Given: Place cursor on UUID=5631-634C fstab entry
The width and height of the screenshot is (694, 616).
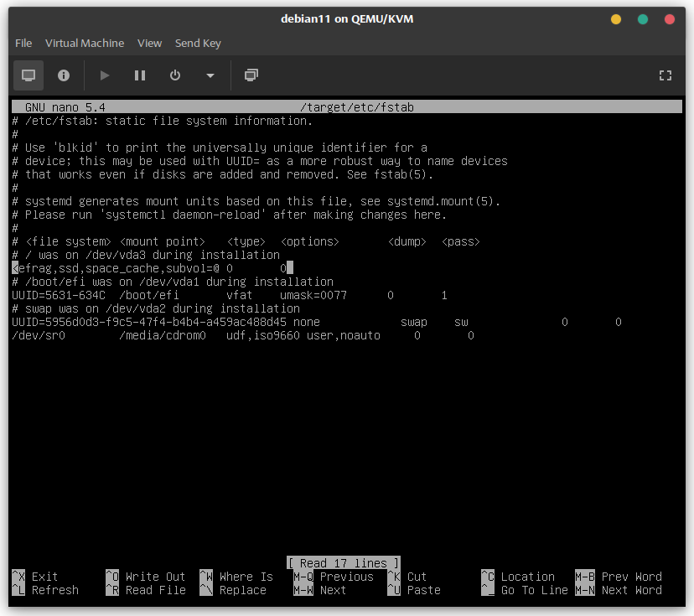Looking at the screenshot, I should pyautogui.click(x=59, y=295).
